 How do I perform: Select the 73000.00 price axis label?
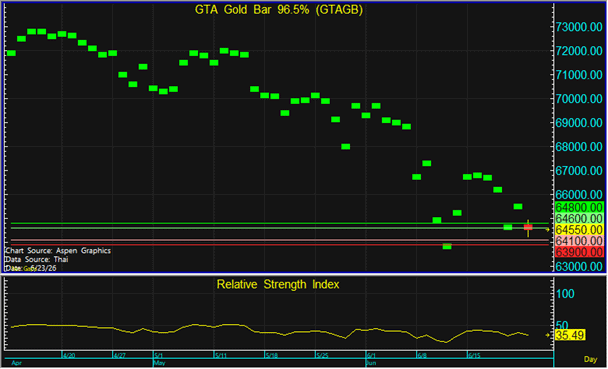pyautogui.click(x=579, y=27)
